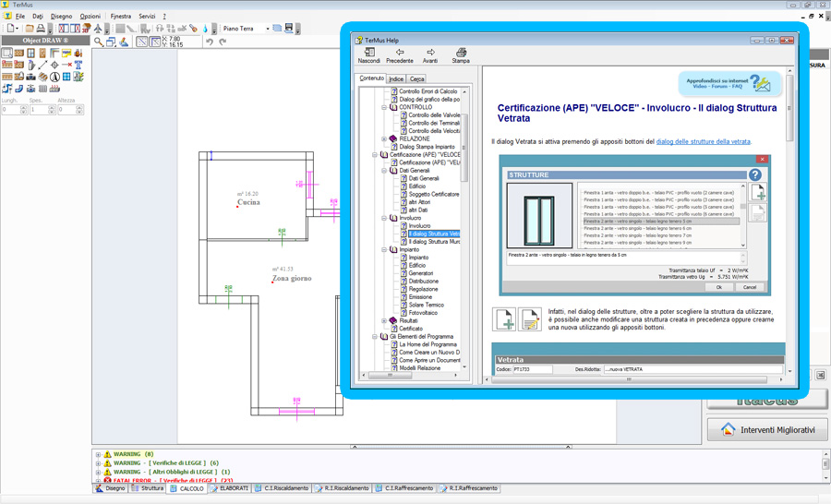The image size is (831, 504).
Task: Open the new document dropdown arrow
Action: pos(18,29)
